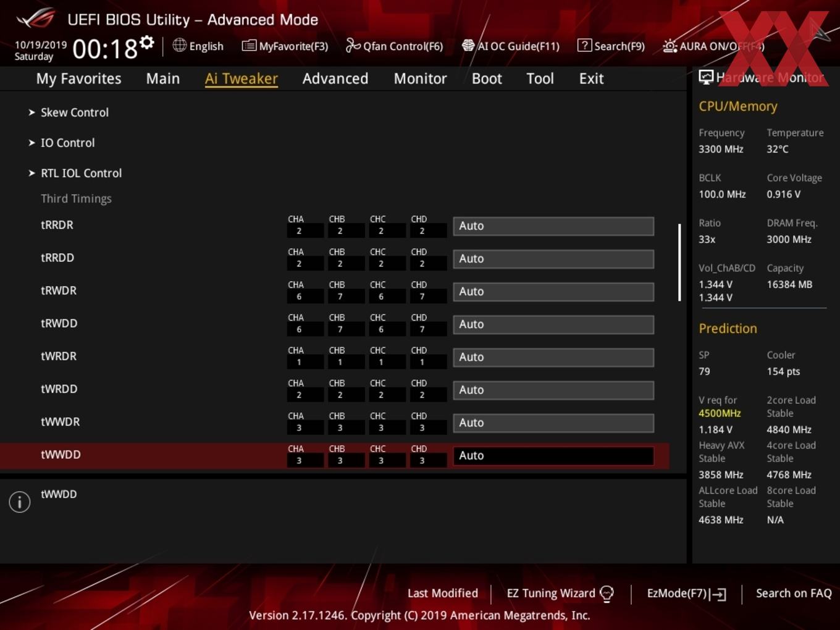This screenshot has width=840, height=630.
Task: Change language from English
Action: point(206,46)
